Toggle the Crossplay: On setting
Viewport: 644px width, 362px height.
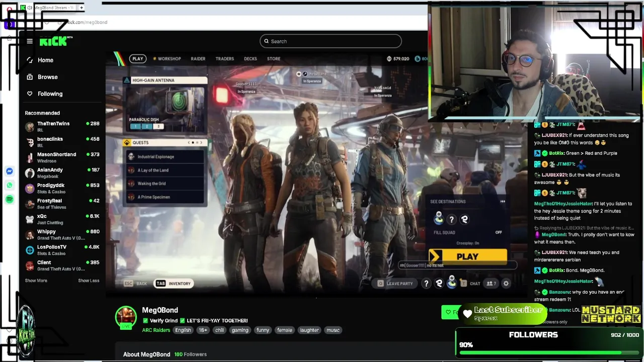(467, 243)
